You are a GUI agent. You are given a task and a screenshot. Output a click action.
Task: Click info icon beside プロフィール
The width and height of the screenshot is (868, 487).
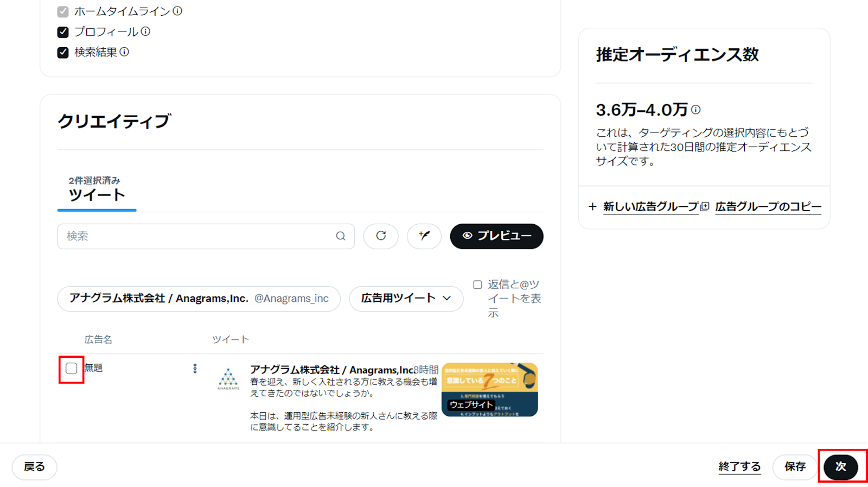tap(145, 31)
